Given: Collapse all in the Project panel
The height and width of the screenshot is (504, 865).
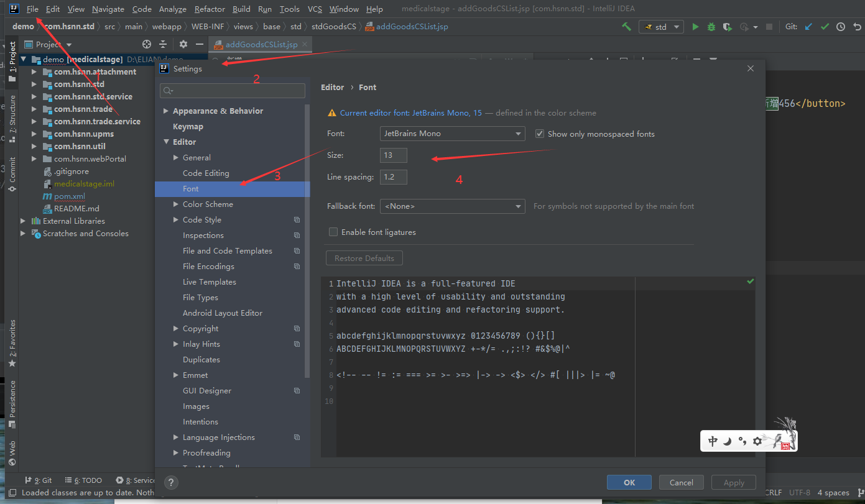Looking at the screenshot, I should coord(163,44).
